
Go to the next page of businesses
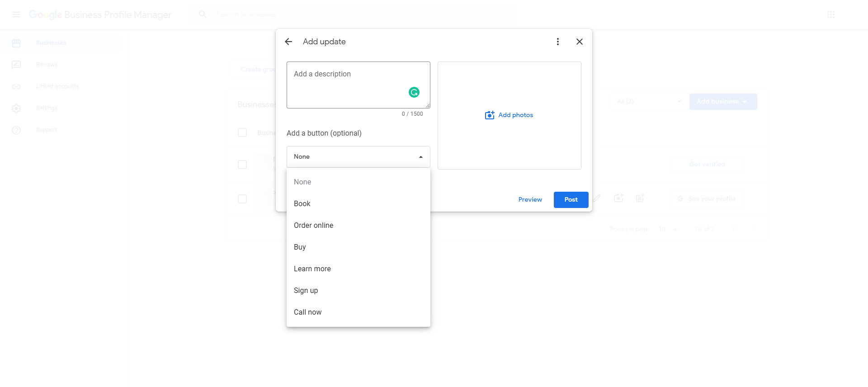[754, 229]
